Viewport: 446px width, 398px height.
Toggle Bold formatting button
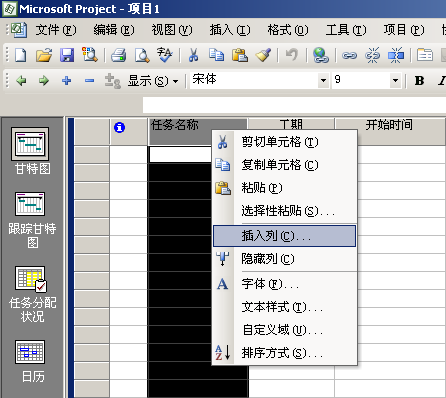[x=419, y=80]
